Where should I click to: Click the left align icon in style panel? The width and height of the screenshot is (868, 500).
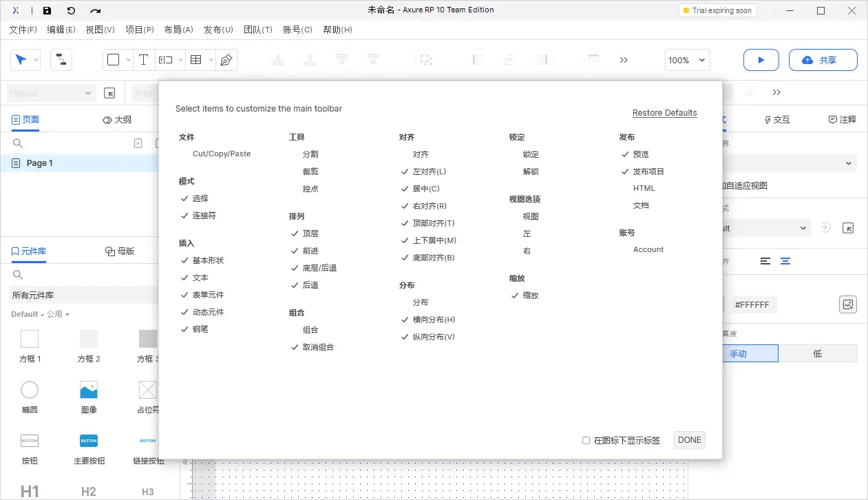pyautogui.click(x=765, y=261)
